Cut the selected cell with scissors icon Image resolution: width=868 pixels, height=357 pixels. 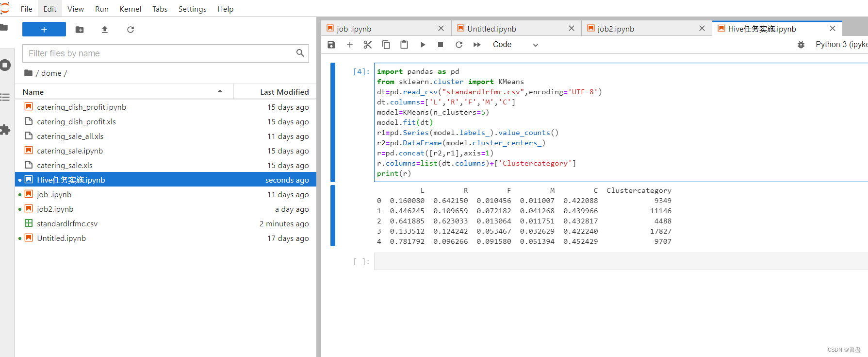click(368, 45)
